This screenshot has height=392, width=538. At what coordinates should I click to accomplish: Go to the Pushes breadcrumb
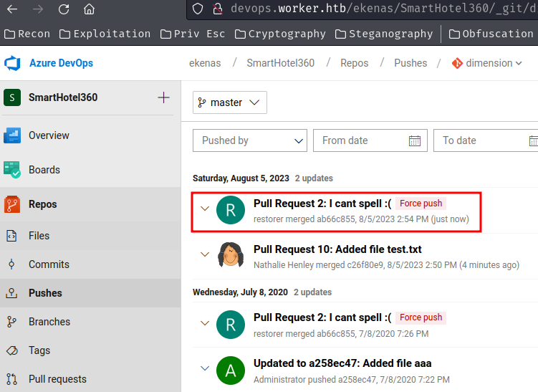[x=410, y=63]
